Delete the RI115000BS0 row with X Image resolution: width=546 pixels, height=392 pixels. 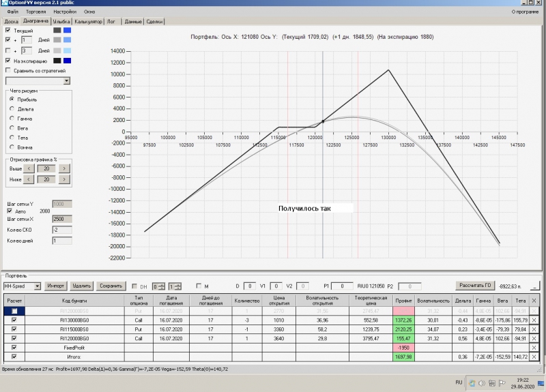pyautogui.click(x=534, y=329)
